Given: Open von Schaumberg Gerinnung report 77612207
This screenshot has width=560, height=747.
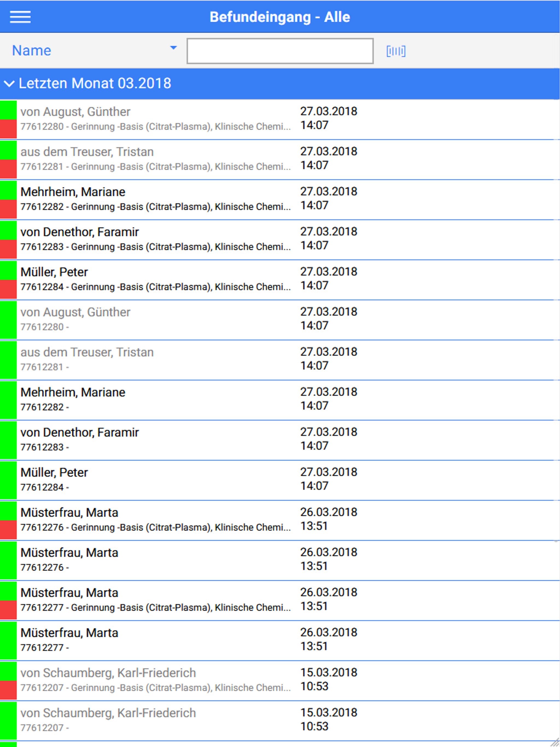Looking at the screenshot, I should pyautogui.click(x=280, y=681).
